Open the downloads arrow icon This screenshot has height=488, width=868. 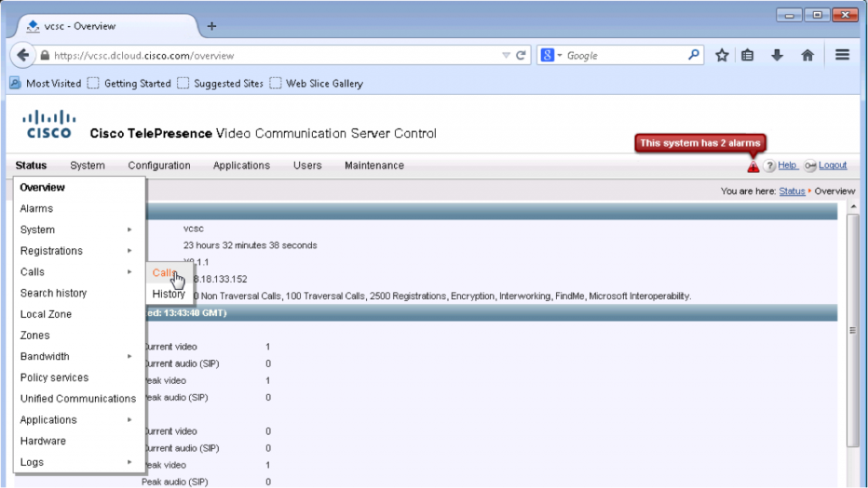click(777, 55)
